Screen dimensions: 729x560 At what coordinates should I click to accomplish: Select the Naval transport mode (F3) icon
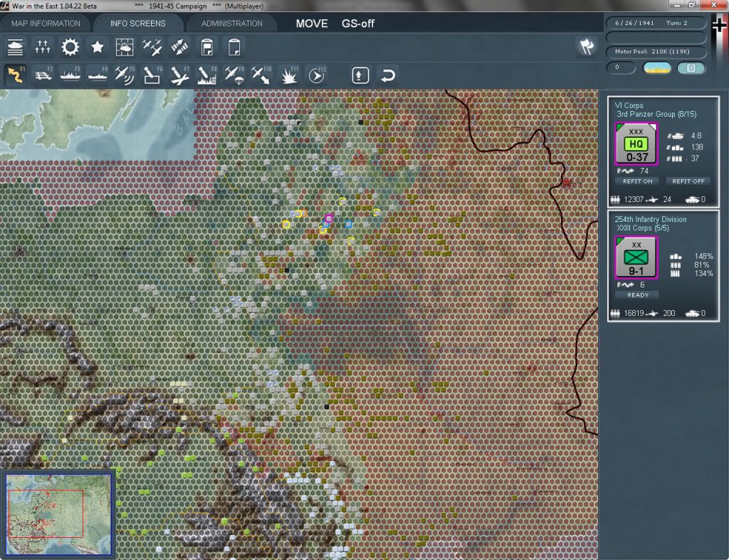[70, 75]
